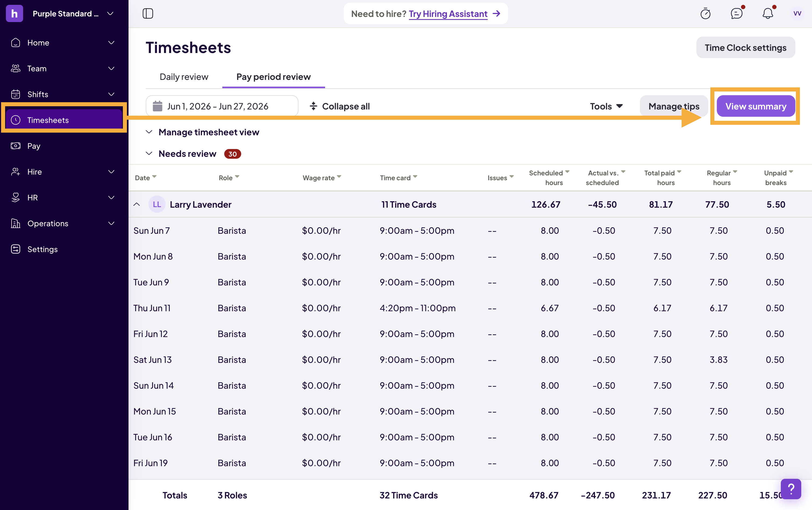The image size is (812, 510).
Task: Toggle the sidebar panel icon
Action: tap(148, 13)
